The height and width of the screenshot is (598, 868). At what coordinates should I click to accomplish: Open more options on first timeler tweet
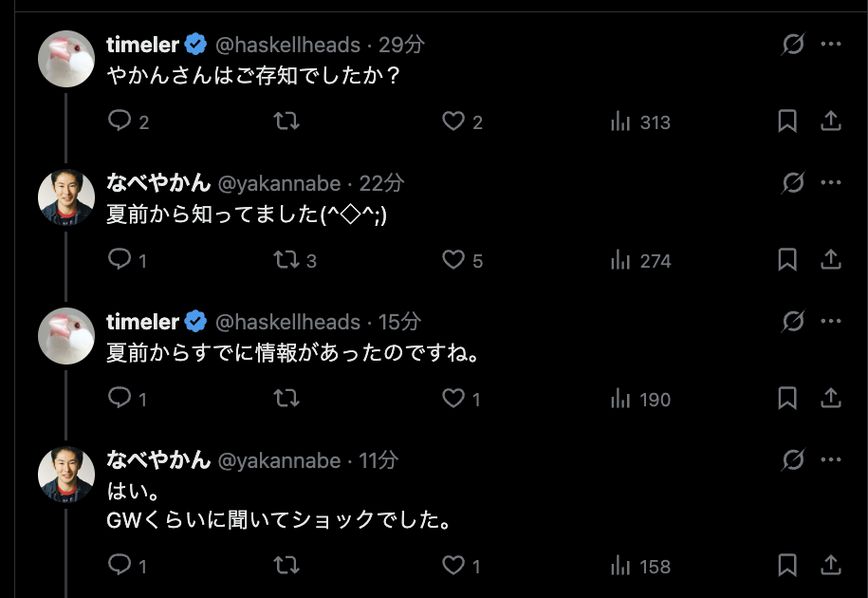831,45
